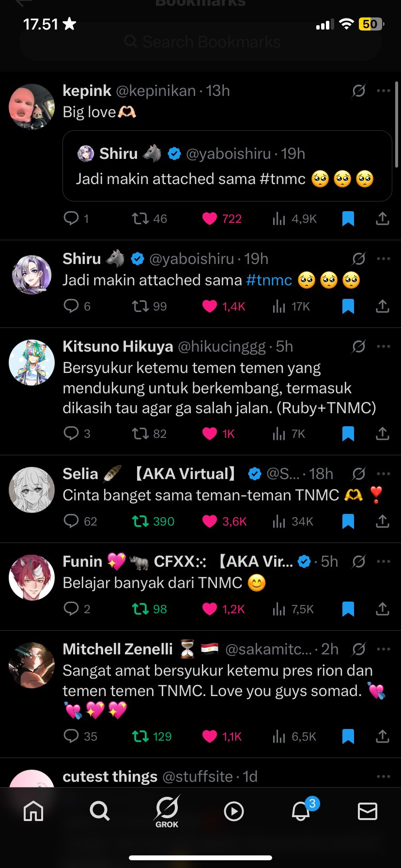Open the video play tab icon
Viewport: 401px width, 868px height.
click(234, 811)
